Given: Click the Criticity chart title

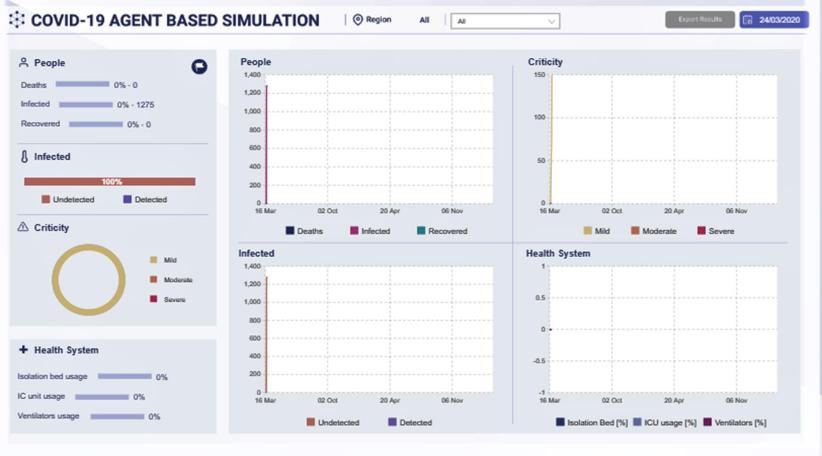Looking at the screenshot, I should click(545, 62).
